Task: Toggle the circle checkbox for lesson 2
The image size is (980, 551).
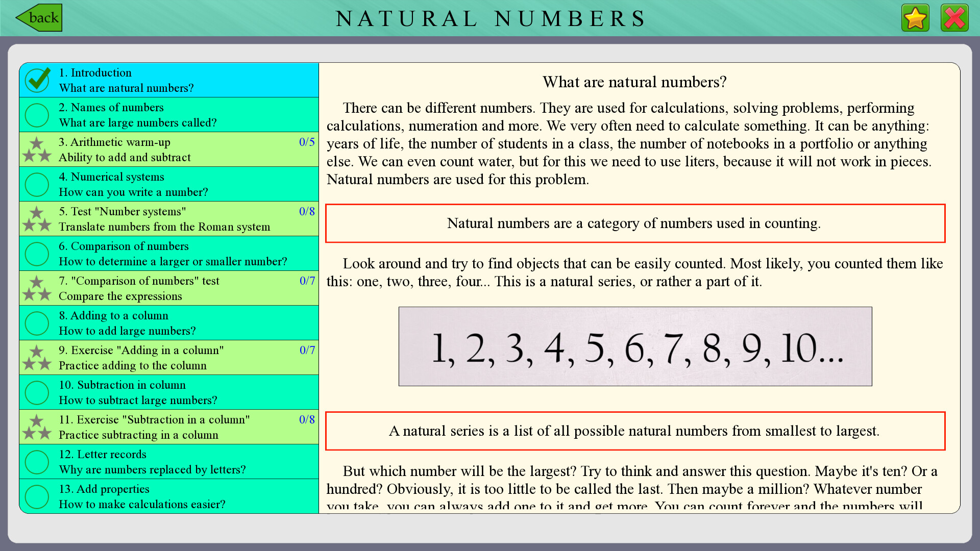Action: 37,115
